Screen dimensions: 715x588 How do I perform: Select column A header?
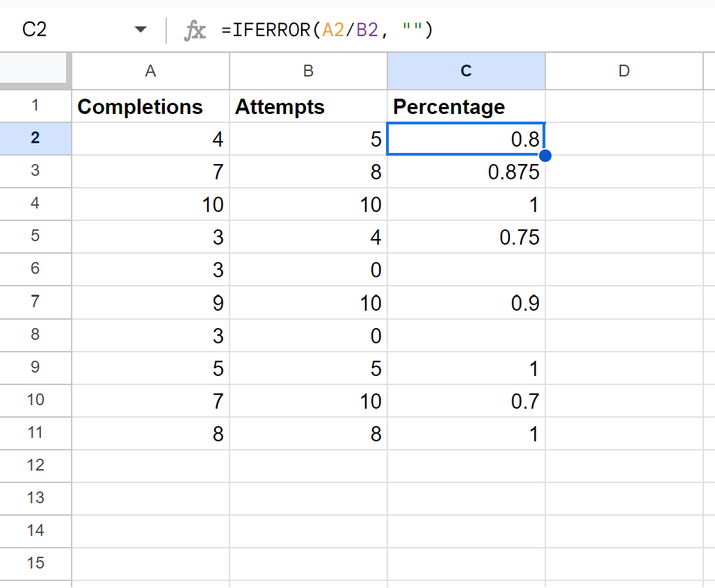pos(150,71)
